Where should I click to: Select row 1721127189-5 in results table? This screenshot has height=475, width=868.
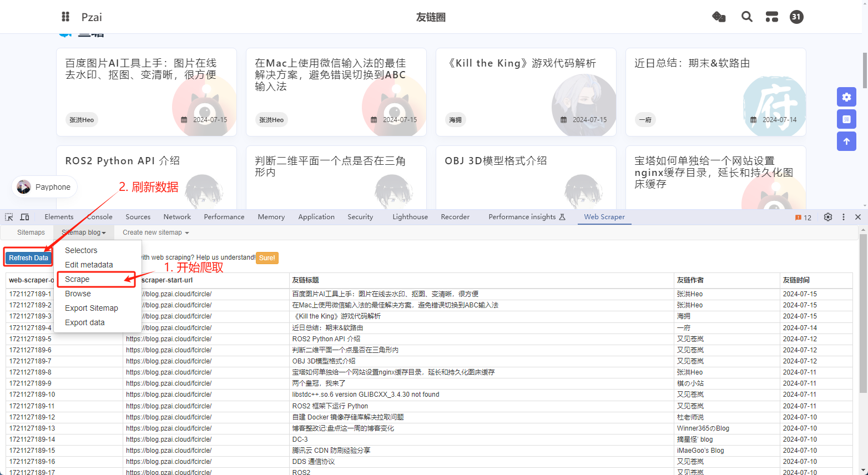(x=429, y=339)
